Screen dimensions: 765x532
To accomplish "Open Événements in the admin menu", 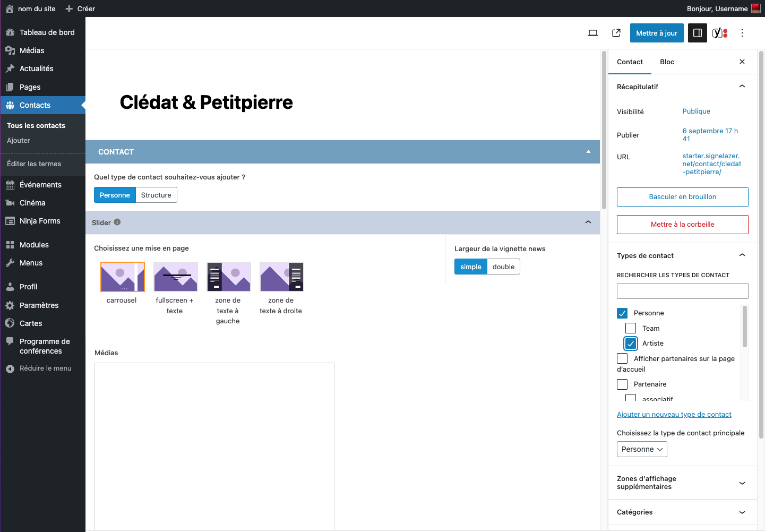I will (40, 185).
